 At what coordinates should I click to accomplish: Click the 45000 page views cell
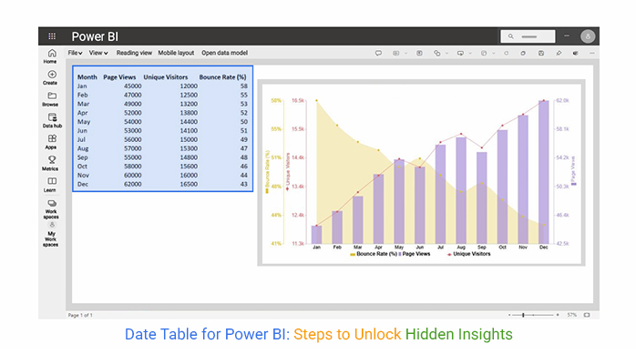tap(133, 86)
